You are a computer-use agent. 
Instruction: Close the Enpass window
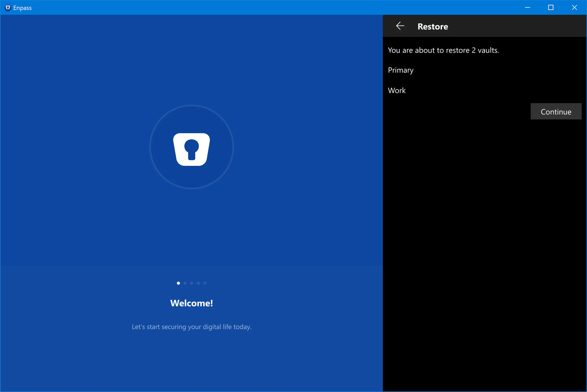(574, 8)
